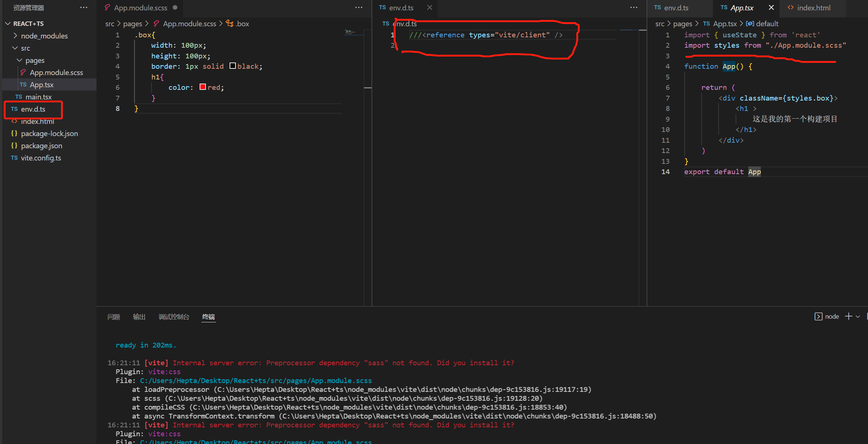This screenshot has width=868, height=444.
Task: Open env.d.ts from explorer
Action: tap(33, 109)
